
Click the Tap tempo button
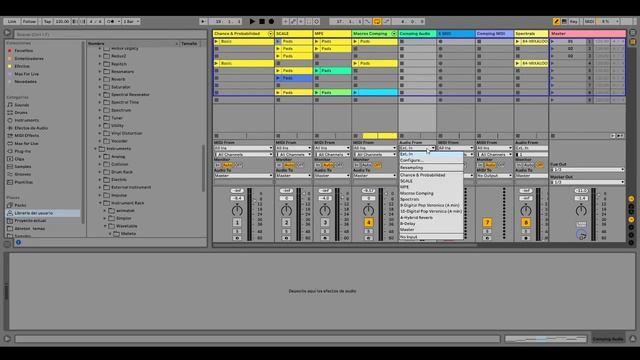coord(47,21)
